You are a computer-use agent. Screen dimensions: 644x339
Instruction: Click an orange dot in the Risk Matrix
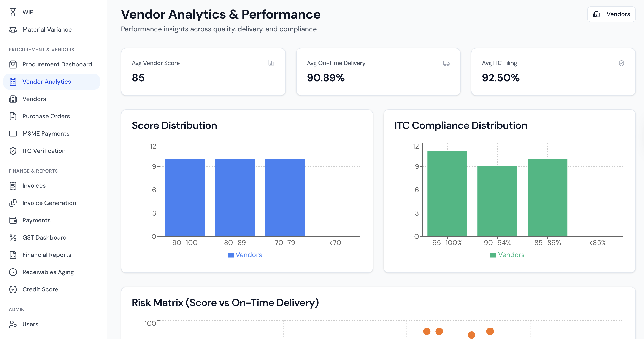(426, 331)
